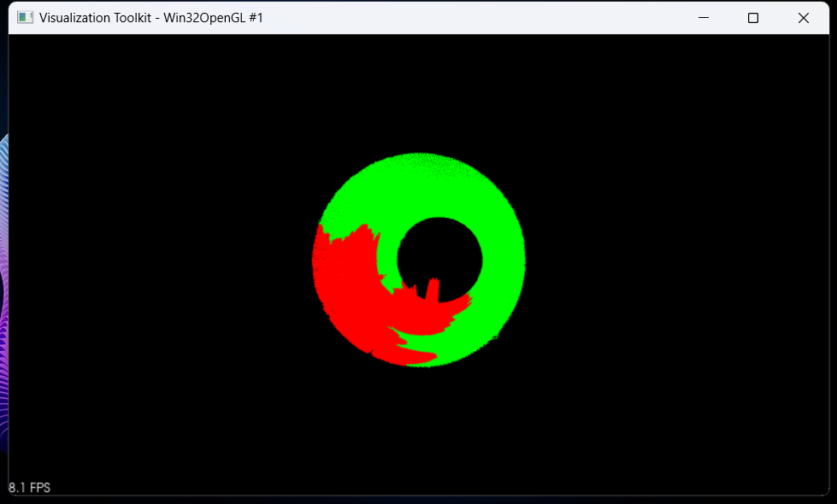This screenshot has height=504, width=837.
Task: Click the green strip directly left of the hole
Action: [x=386, y=256]
